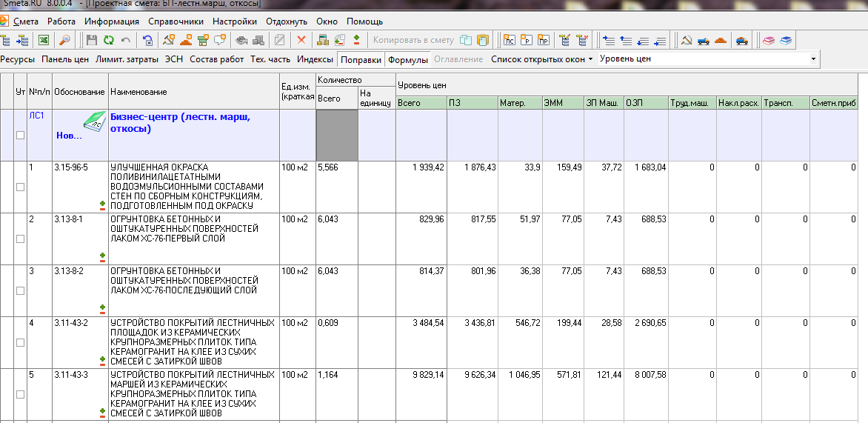This screenshot has height=423, width=868.
Task: Tick the checkbox for row 3
Action: coord(21,290)
